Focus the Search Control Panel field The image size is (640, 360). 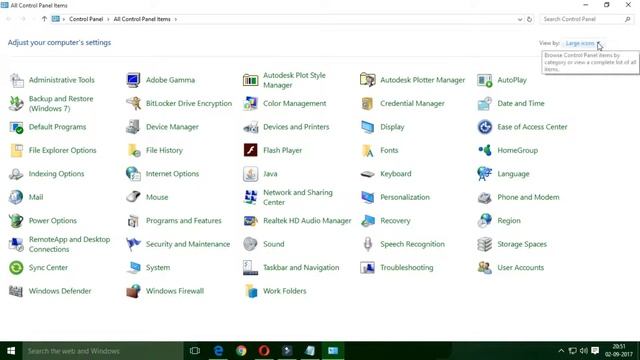click(x=587, y=19)
